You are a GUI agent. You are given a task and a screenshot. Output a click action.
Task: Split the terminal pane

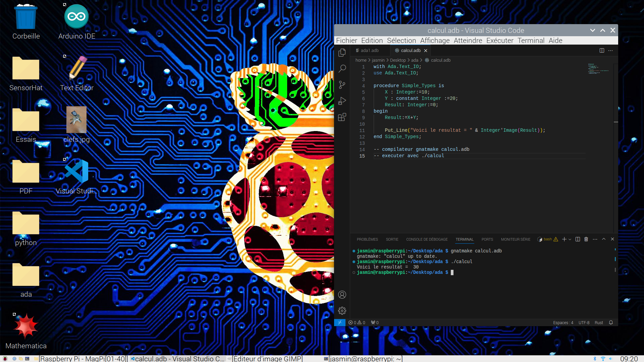tap(578, 239)
